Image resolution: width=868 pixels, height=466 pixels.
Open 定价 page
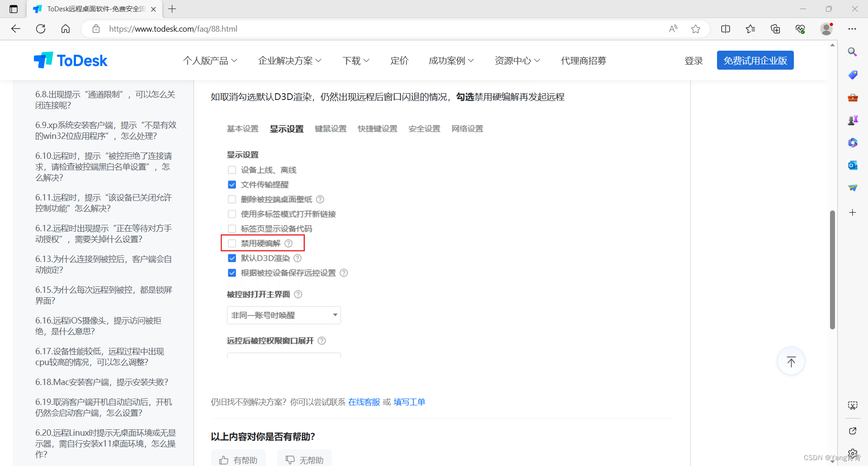click(x=399, y=61)
